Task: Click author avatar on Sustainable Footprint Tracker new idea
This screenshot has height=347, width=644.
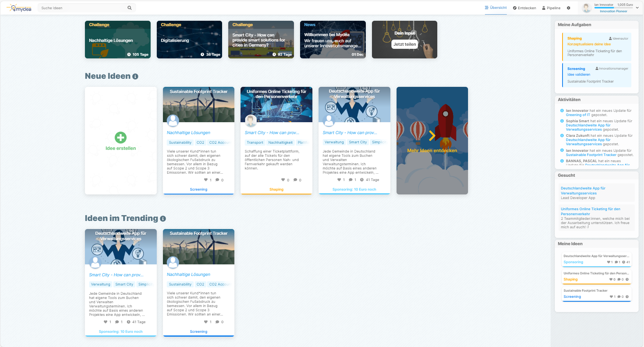Action: point(173,121)
